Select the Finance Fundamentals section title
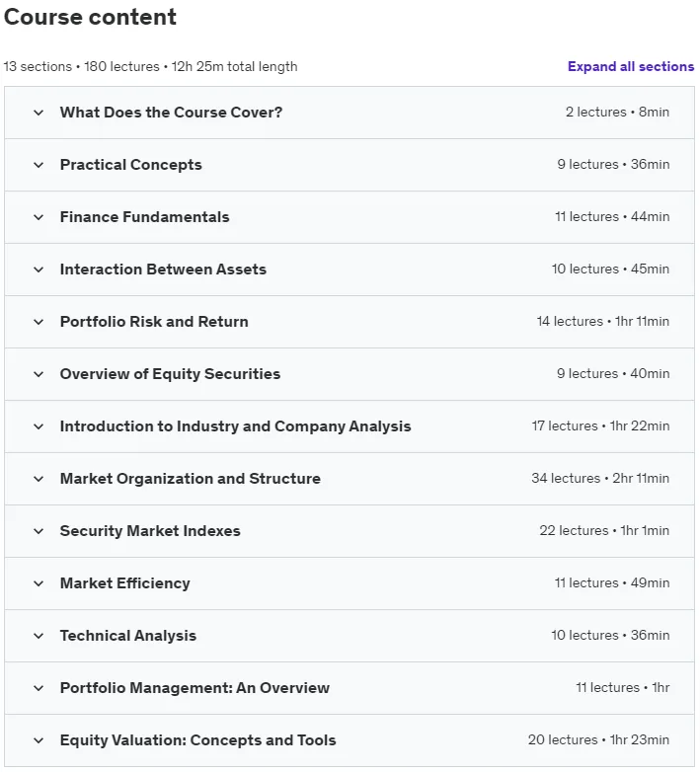700x772 pixels. tap(145, 217)
